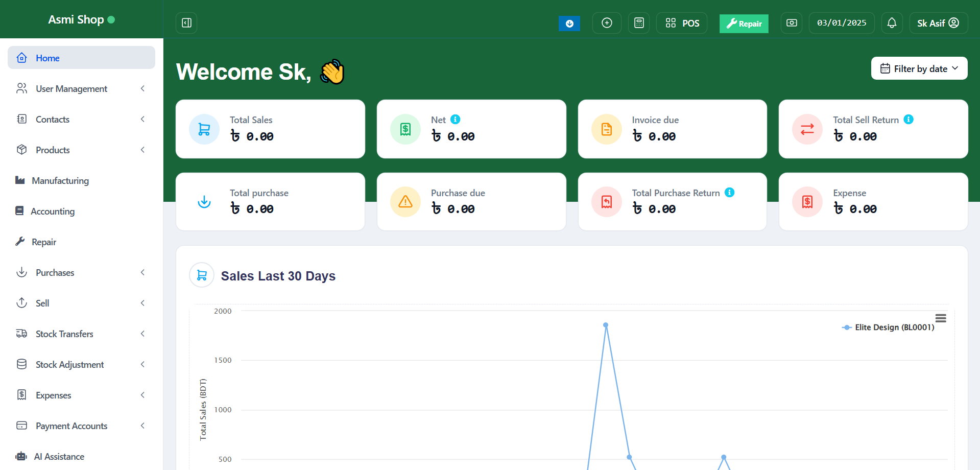
Task: Click info icon beside Total Purchase Return
Action: click(x=729, y=193)
